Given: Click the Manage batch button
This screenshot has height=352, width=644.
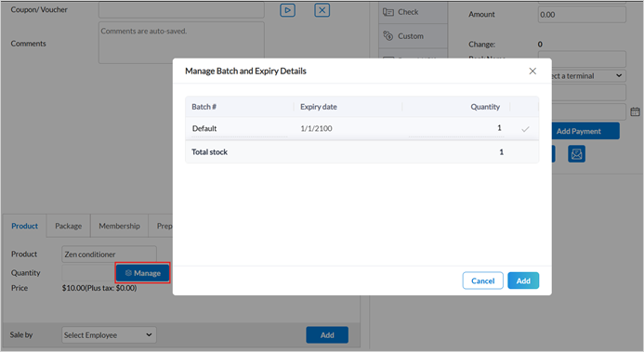Looking at the screenshot, I should point(142,273).
